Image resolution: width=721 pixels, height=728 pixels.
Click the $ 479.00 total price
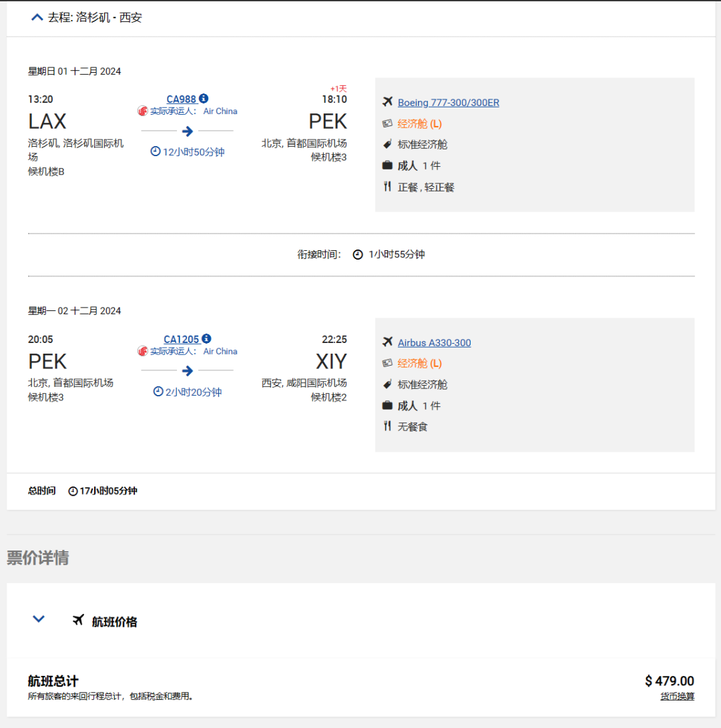[670, 681]
